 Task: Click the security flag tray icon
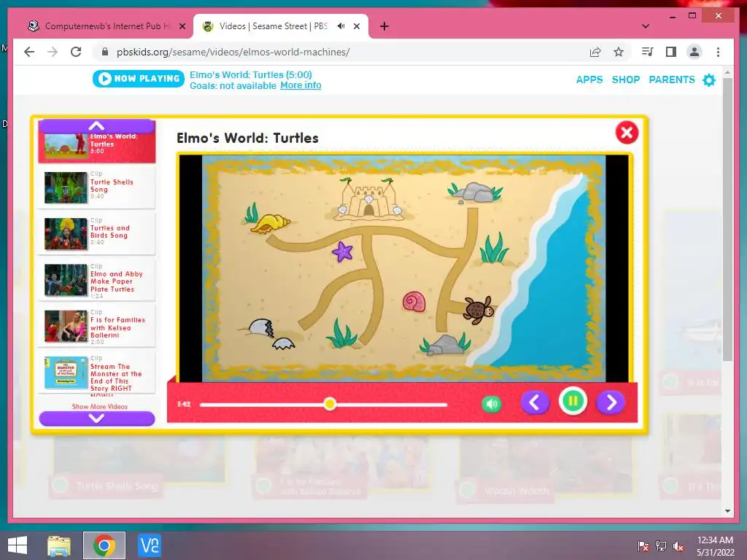coord(643,546)
